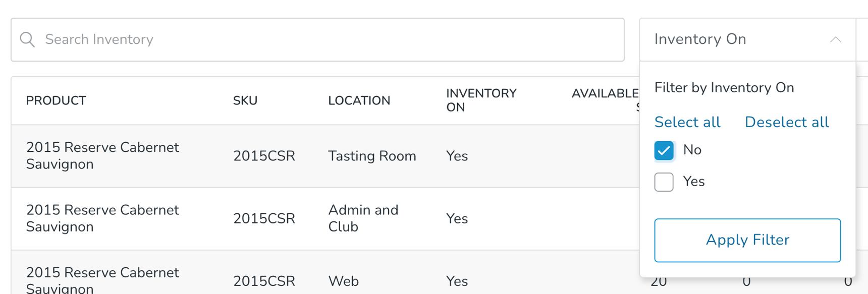Click Deselect all to clear filter selections

click(x=786, y=122)
